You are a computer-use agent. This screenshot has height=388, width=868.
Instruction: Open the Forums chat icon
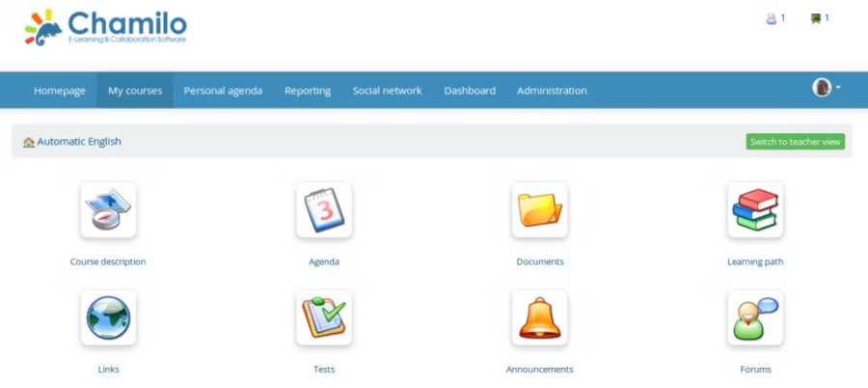pyautogui.click(x=754, y=318)
